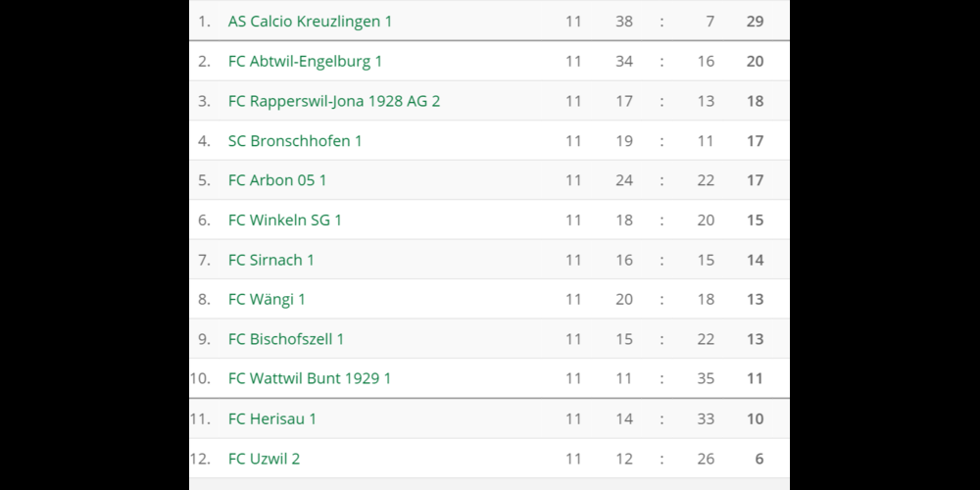The height and width of the screenshot is (490, 980).
Task: Click 38 goals scored in the first row
Action: click(x=624, y=21)
